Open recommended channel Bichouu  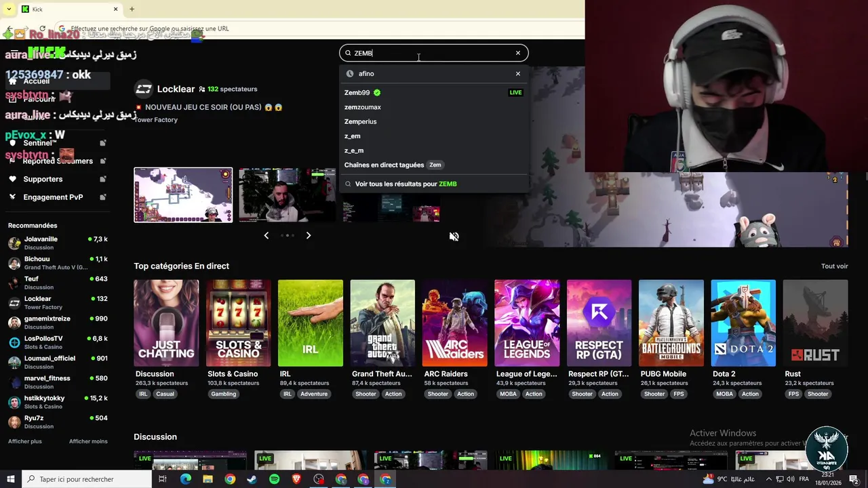58,263
